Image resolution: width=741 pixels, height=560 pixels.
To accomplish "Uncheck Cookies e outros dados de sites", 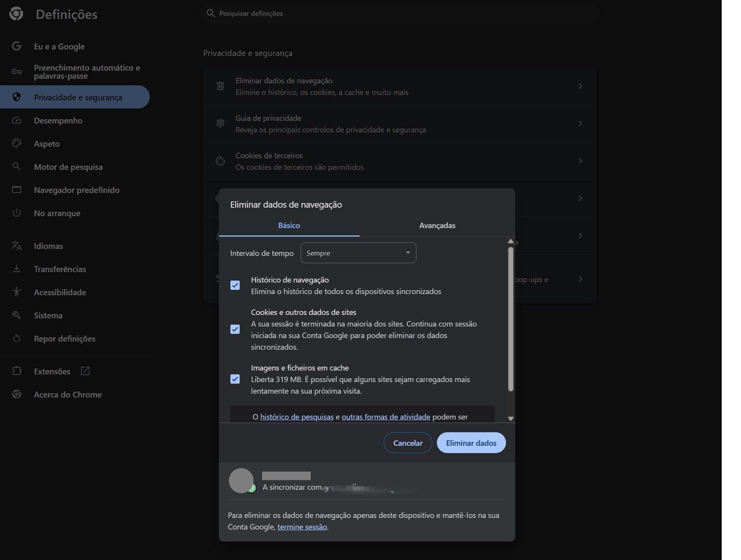I will (x=235, y=329).
